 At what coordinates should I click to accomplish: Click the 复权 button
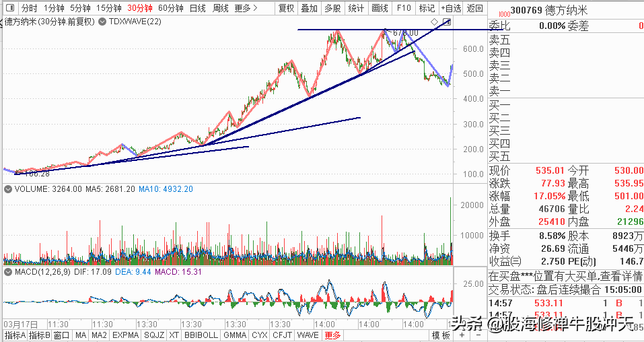[x=286, y=8]
